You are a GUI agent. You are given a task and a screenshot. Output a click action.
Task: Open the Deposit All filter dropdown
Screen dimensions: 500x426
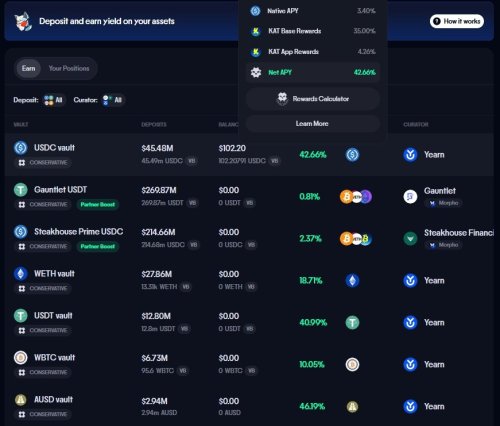(x=54, y=100)
